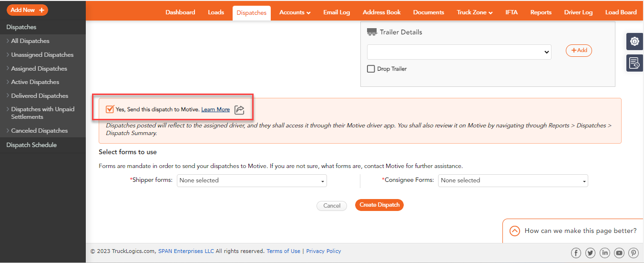Click the share icon beside Learn More

239,110
